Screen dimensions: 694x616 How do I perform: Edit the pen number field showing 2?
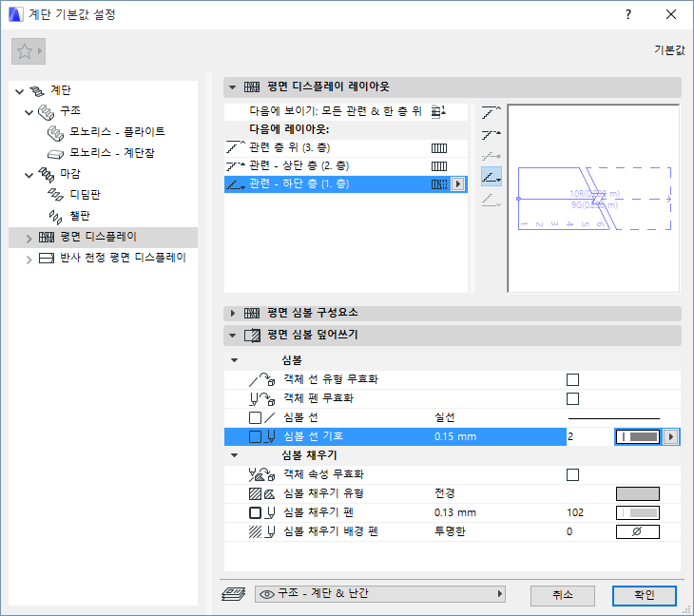[x=589, y=436]
